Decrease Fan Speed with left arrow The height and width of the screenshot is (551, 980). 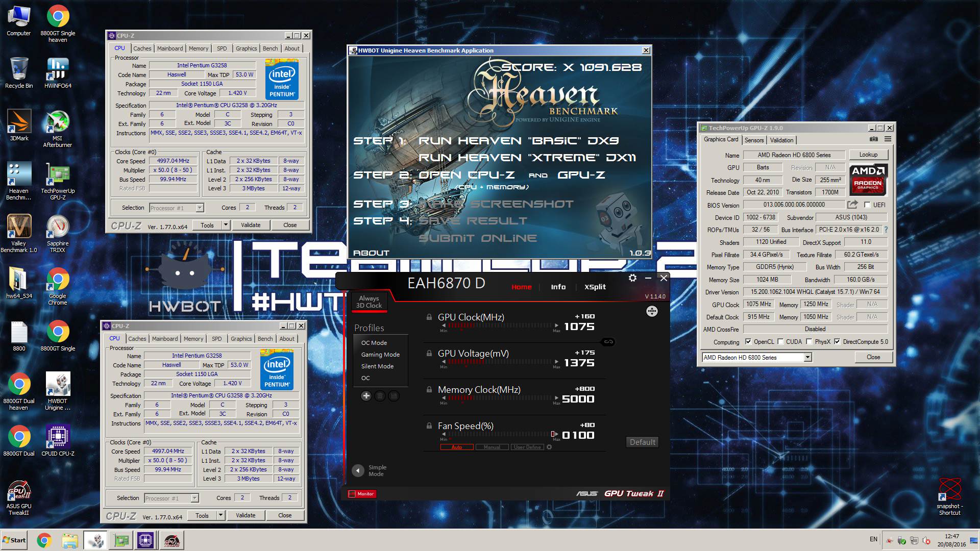444,434
